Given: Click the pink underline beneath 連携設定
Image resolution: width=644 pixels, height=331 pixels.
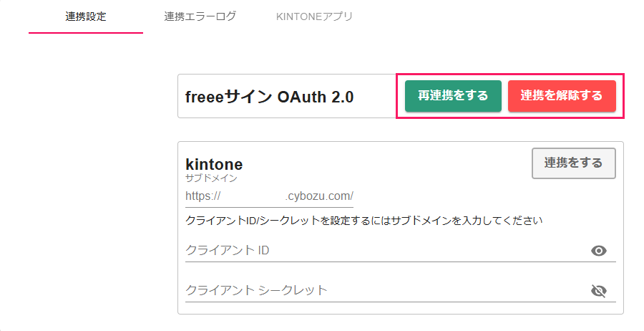Looking at the screenshot, I should tap(86, 32).
